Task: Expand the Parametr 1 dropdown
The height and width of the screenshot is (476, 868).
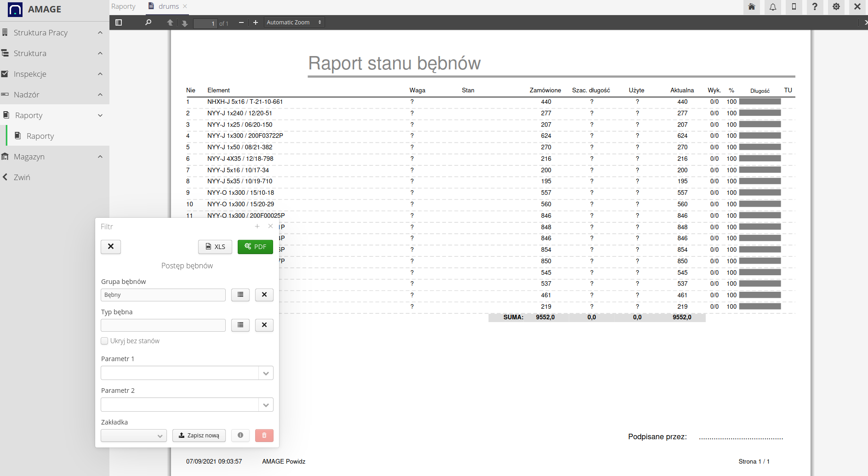Action: pyautogui.click(x=266, y=373)
